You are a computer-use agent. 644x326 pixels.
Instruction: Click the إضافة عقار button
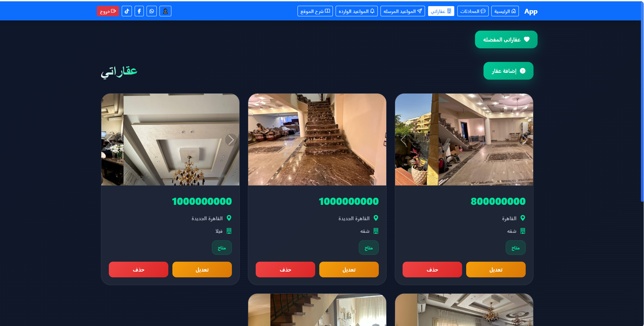[508, 71]
